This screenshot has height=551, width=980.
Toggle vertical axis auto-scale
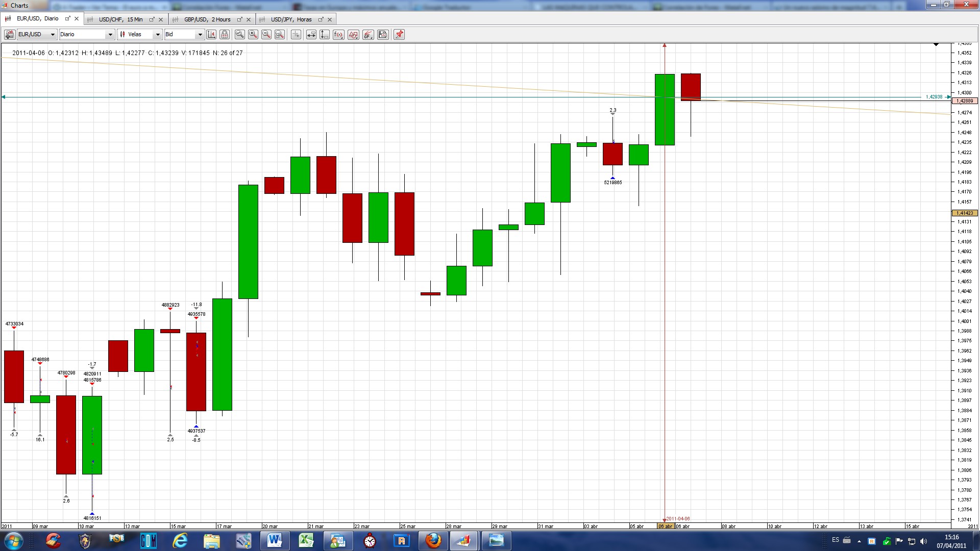click(x=324, y=34)
